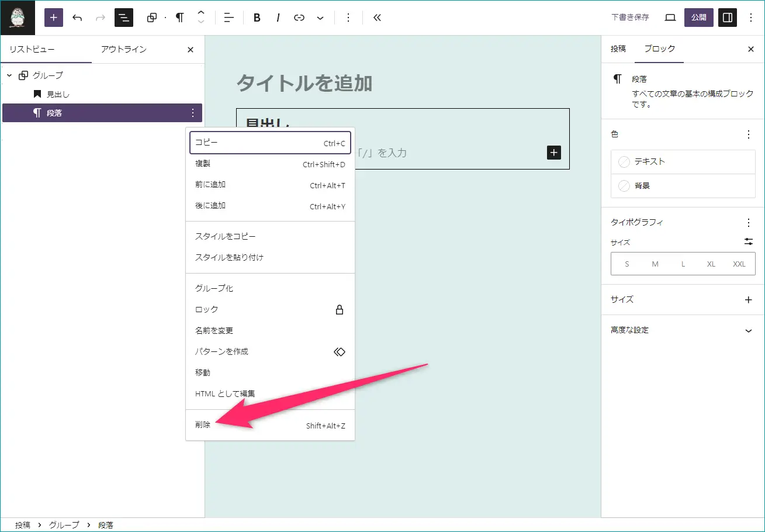Click the block inserter plus button
The image size is (765, 532).
pyautogui.click(x=54, y=18)
